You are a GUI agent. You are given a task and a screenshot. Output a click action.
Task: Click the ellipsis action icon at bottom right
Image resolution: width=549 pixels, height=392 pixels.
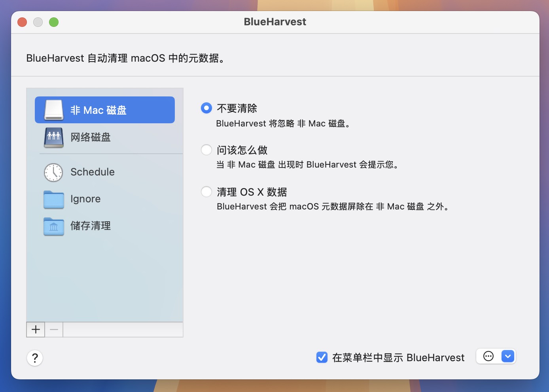pos(488,356)
